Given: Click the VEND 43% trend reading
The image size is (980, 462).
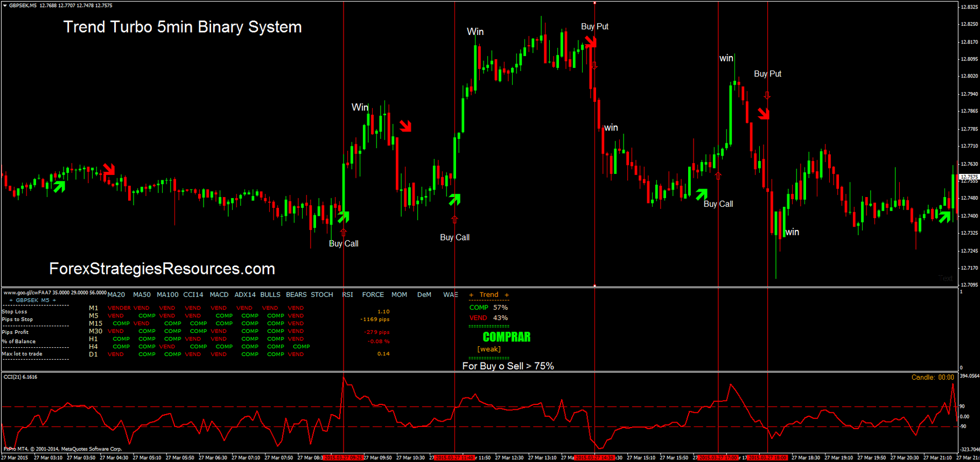Looking at the screenshot, I should point(488,318).
